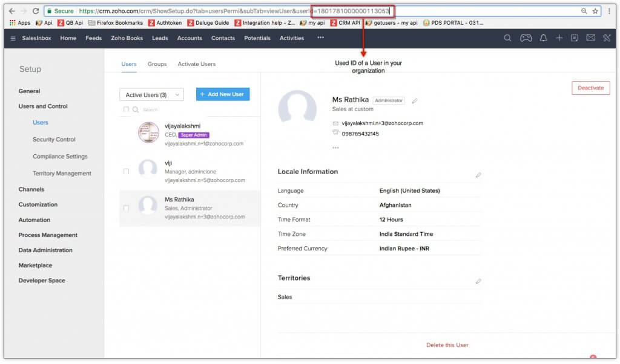Open the Setup wrench icon in the navbar
Viewport: 620px width, 364px height.
[x=607, y=37]
